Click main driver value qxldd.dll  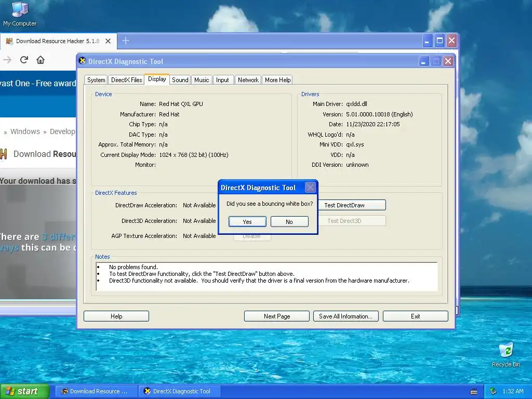pyautogui.click(x=356, y=104)
